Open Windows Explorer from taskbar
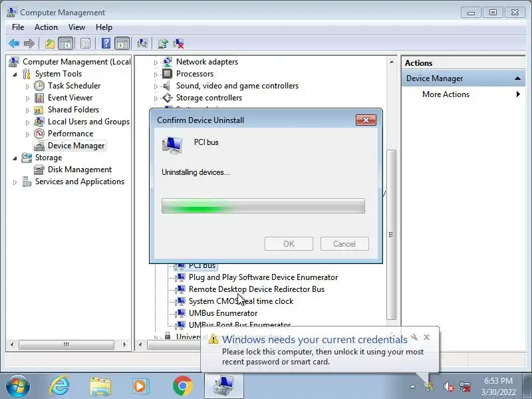Screen dimensions: 532x399 100,386
